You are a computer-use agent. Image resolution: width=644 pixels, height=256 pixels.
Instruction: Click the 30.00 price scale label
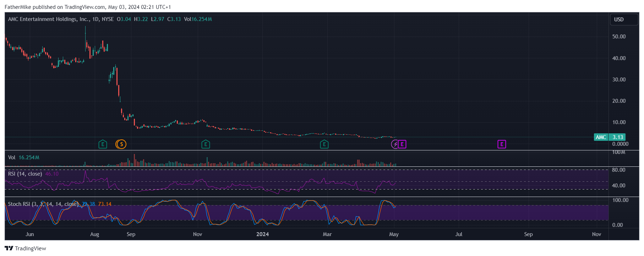pyautogui.click(x=619, y=80)
